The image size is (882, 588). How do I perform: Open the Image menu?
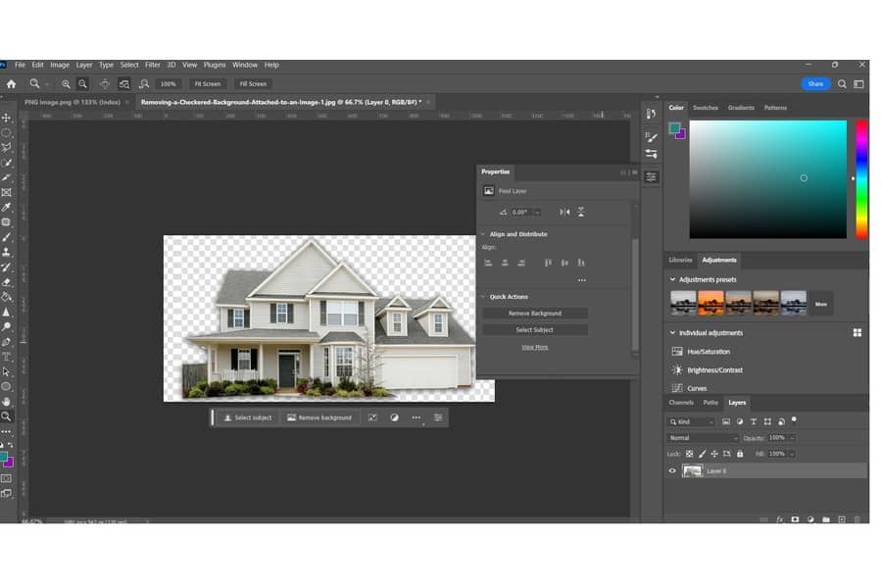pos(60,65)
